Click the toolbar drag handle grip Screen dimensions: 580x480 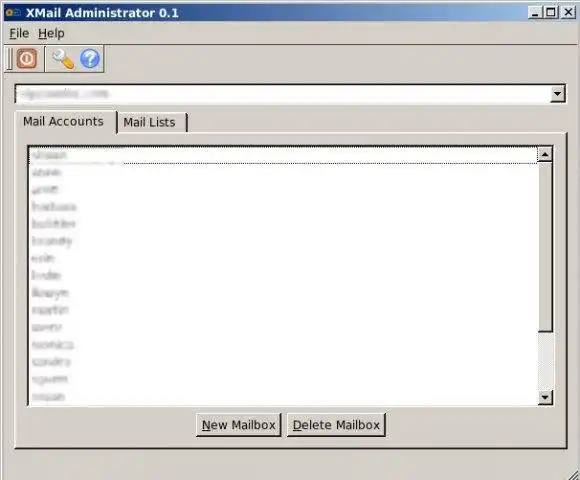[10, 59]
